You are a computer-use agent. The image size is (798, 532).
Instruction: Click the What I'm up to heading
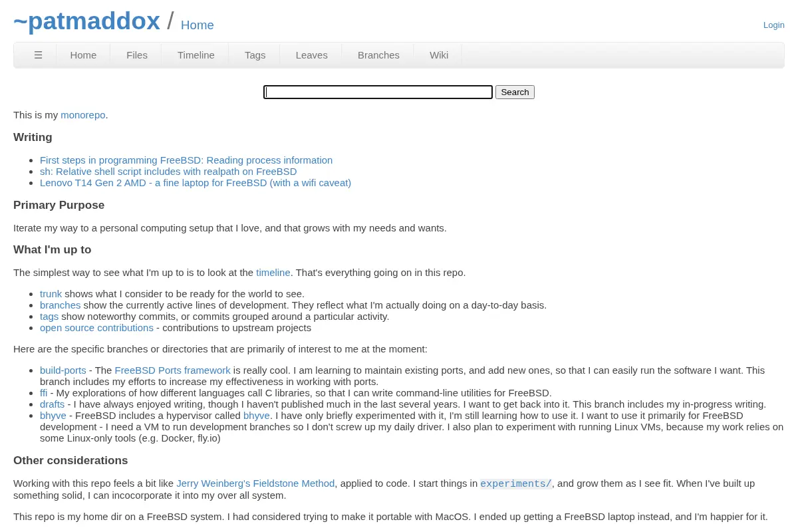pyautogui.click(x=52, y=250)
